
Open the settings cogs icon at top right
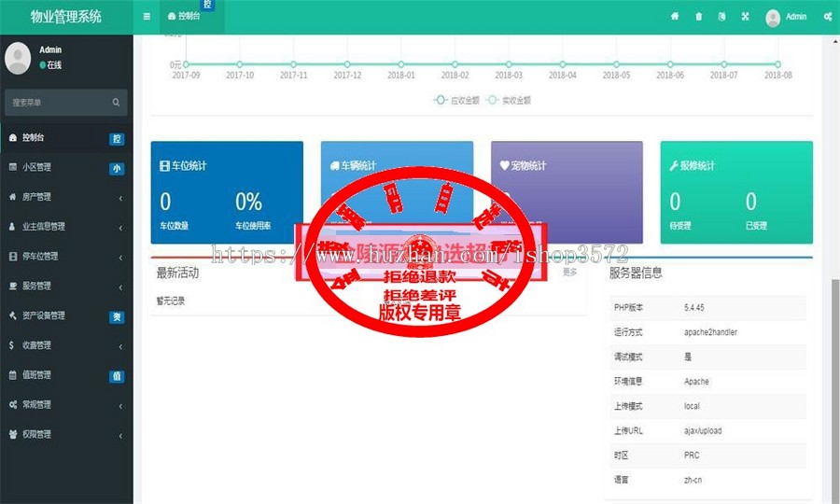click(x=828, y=17)
